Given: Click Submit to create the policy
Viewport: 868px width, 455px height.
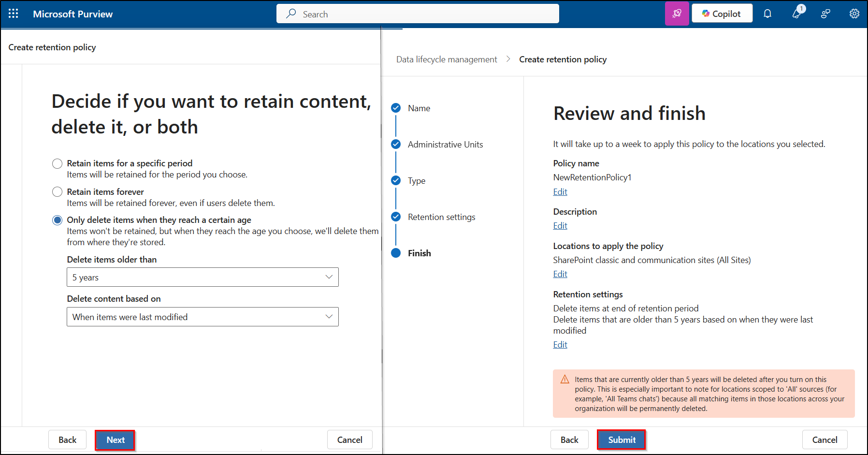Looking at the screenshot, I should pos(621,440).
